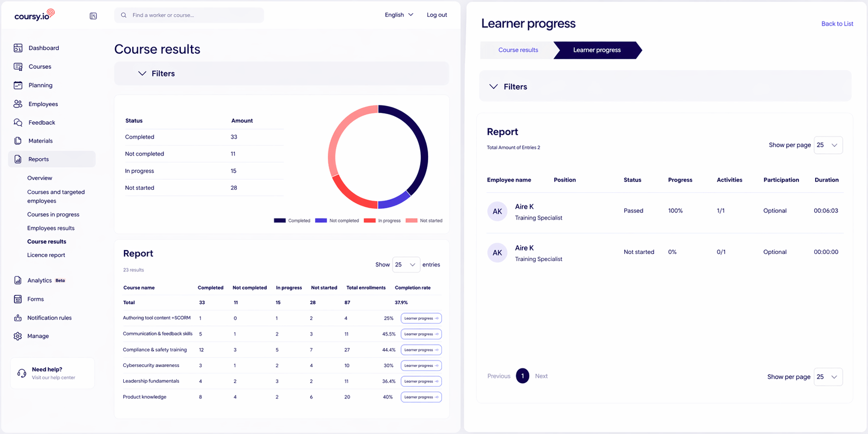Image resolution: width=868 pixels, height=434 pixels.
Task: Open the Employees people icon
Action: [x=18, y=104]
